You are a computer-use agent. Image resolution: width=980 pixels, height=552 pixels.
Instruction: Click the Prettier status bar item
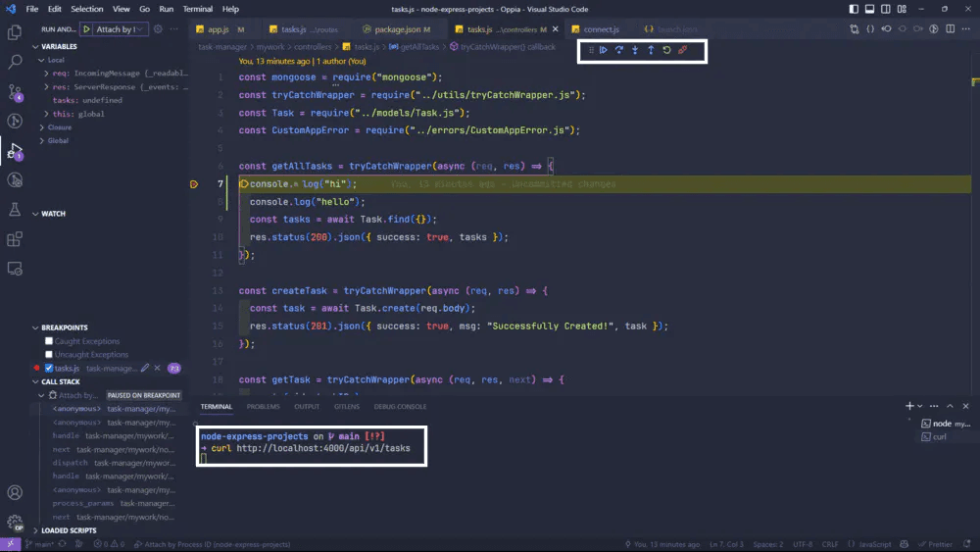936,544
